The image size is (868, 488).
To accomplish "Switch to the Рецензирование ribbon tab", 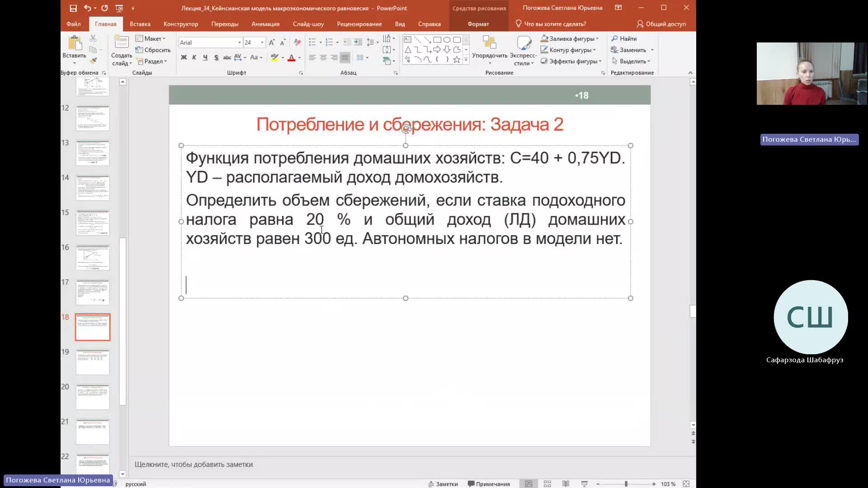I will (359, 24).
